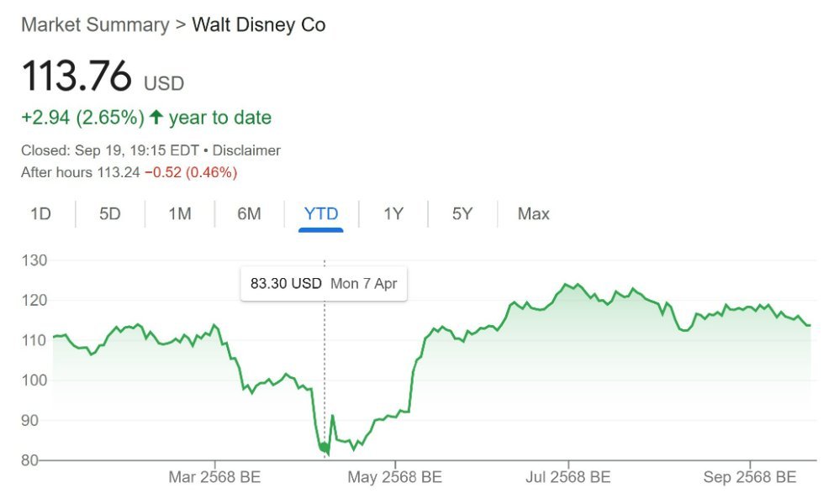Switch to the 1M chart view
Screen dimensions: 834x504
[x=179, y=214]
